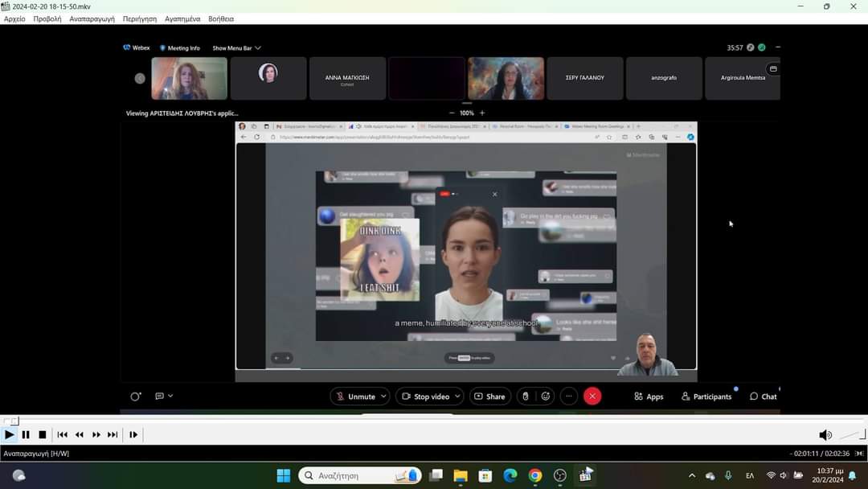The width and height of the screenshot is (868, 489).
Task: Click the 100% zoom level
Action: point(467,113)
